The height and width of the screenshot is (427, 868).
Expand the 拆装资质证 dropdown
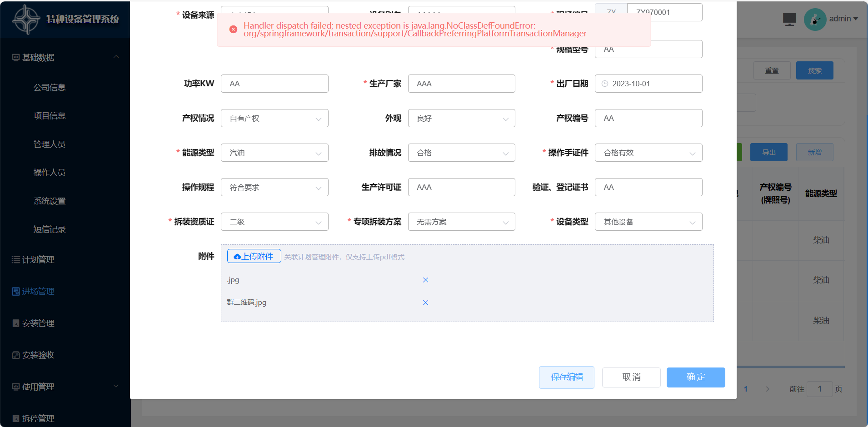click(x=274, y=222)
